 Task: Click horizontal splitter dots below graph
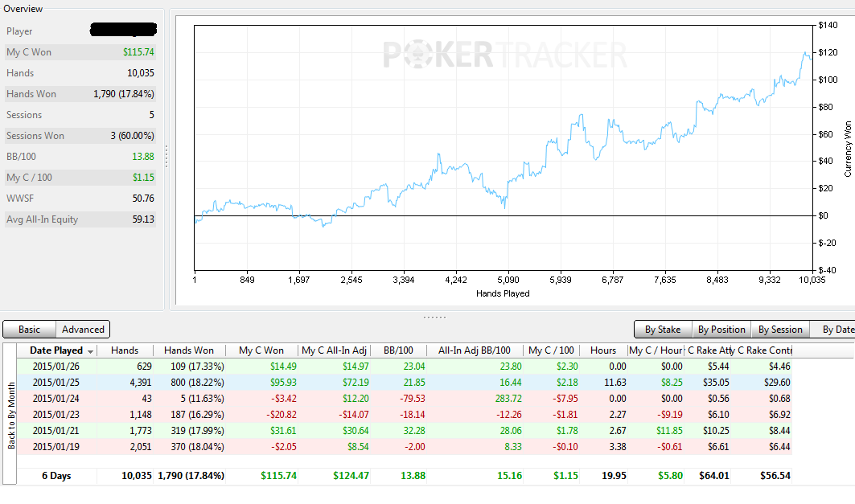[434, 318]
